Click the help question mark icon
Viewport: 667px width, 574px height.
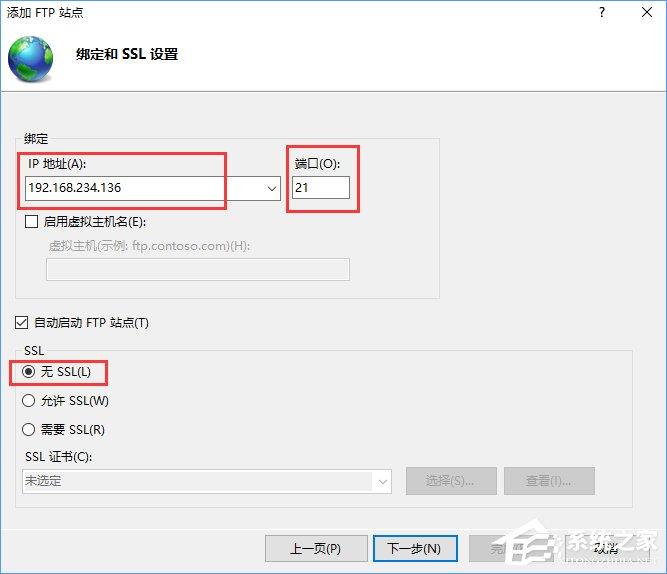(x=601, y=12)
